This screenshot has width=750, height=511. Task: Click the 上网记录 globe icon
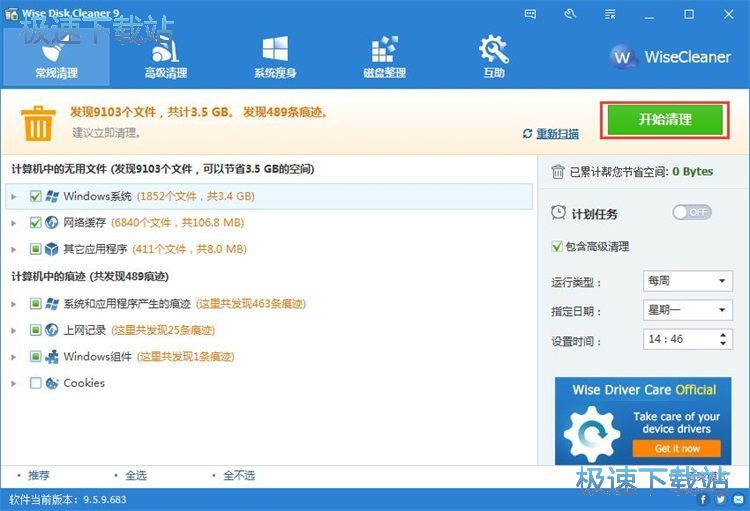point(52,330)
